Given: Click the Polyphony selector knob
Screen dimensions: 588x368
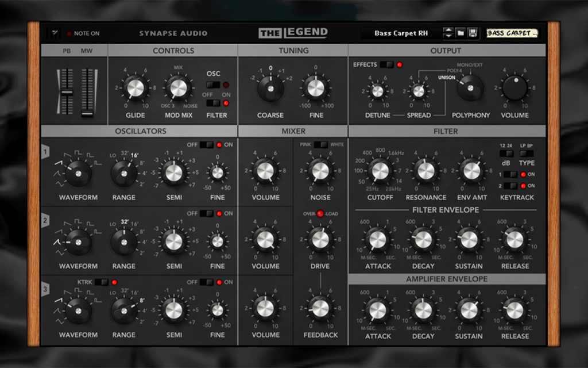Looking at the screenshot, I should pyautogui.click(x=470, y=88).
